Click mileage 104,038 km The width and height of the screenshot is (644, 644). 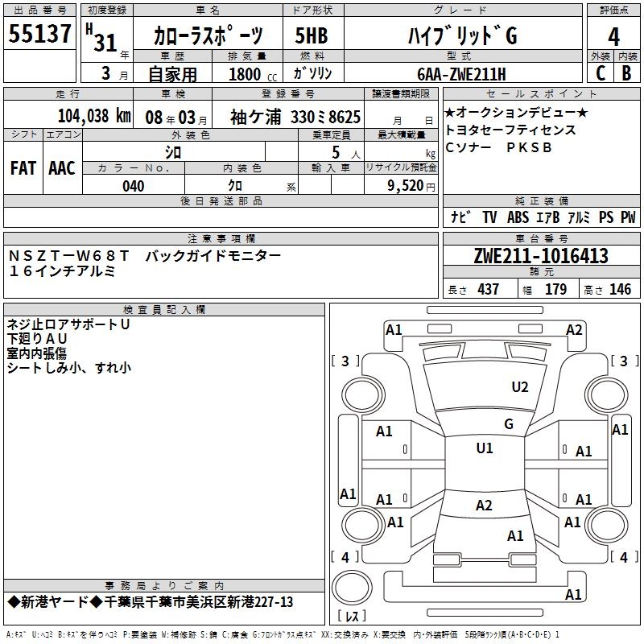[94, 116]
